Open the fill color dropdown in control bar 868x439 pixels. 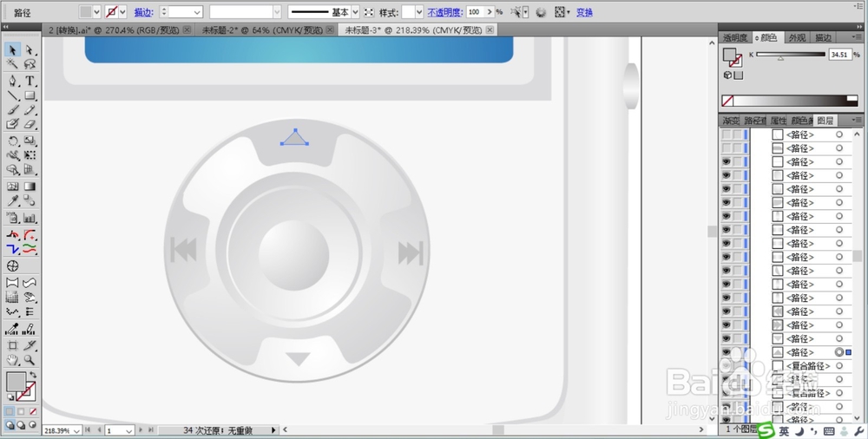tap(97, 11)
